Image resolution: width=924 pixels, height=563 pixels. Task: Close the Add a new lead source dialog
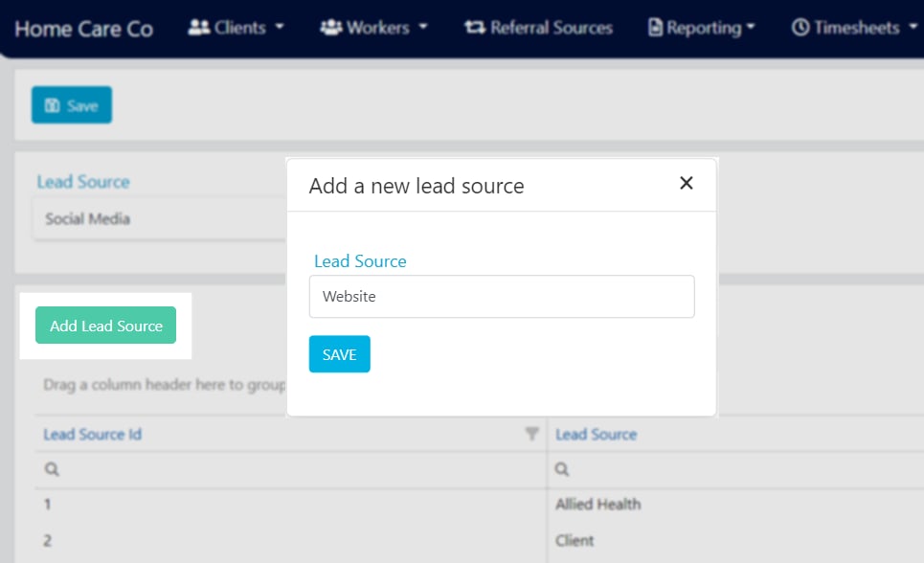tap(686, 183)
